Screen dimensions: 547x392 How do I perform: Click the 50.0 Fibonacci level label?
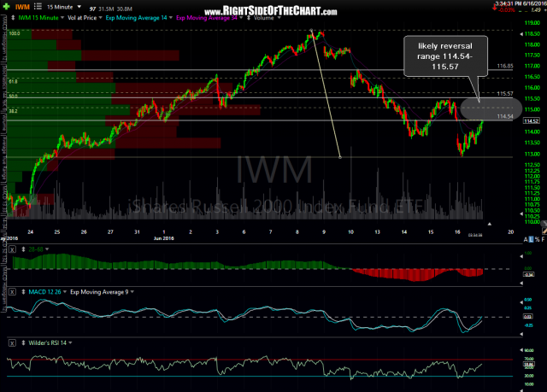click(13, 97)
